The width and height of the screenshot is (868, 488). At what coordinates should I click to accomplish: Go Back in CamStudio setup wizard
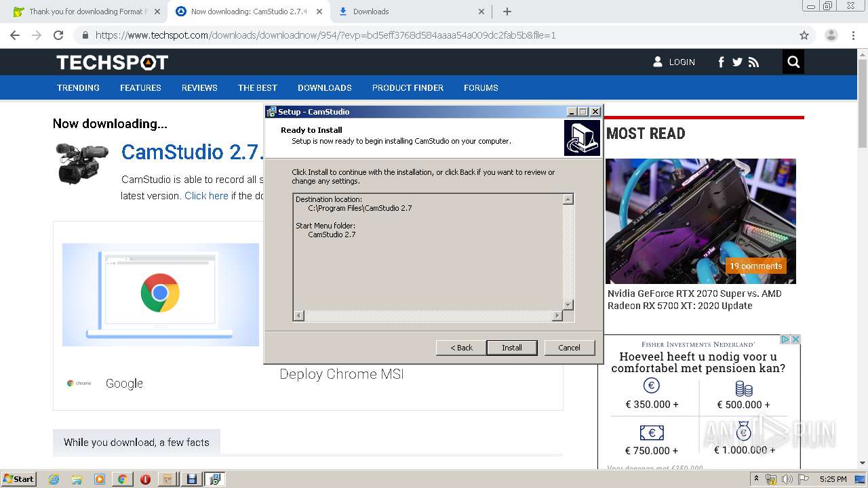(x=461, y=348)
